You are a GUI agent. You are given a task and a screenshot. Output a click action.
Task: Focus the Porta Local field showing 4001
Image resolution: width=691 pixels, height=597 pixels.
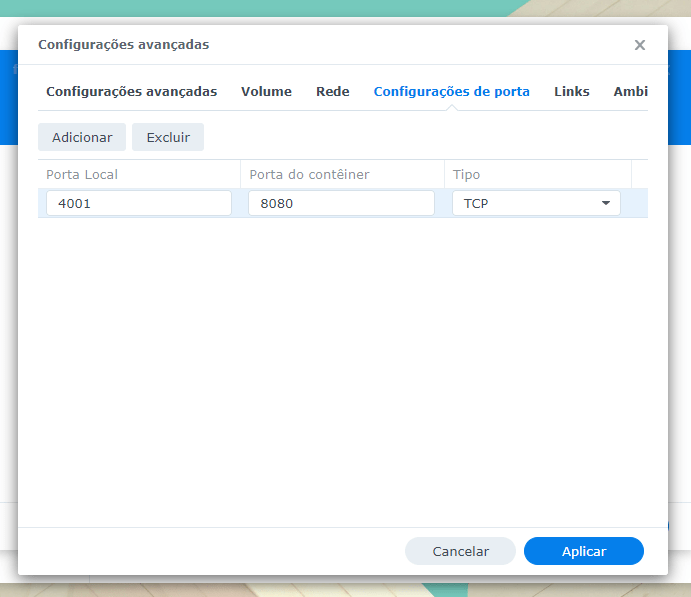(x=138, y=203)
